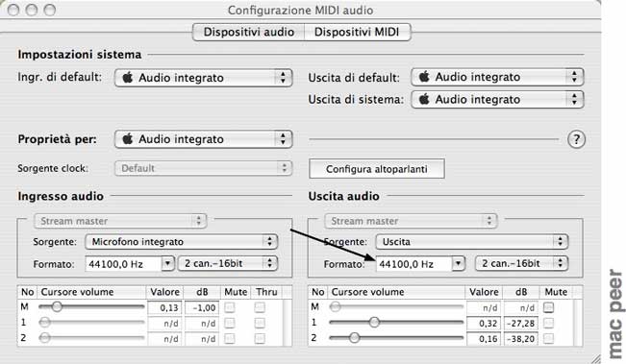The width and height of the screenshot is (626, 364).
Task: Switch to the Dispositivi audio tab
Action: click(248, 32)
